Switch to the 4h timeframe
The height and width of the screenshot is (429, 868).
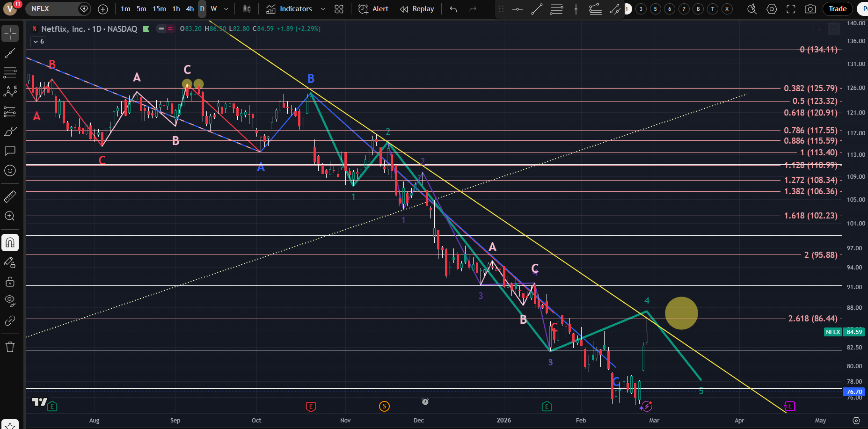point(190,9)
